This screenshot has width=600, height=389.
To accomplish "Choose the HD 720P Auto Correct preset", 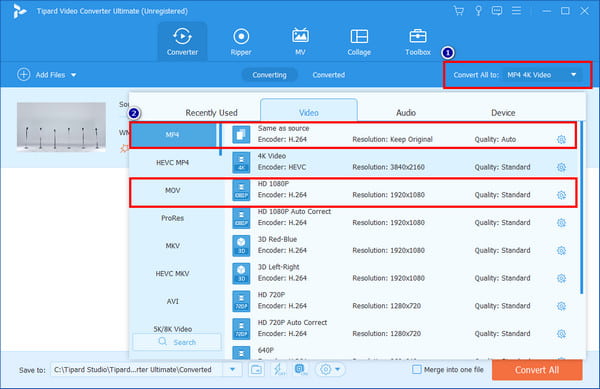I will [x=292, y=322].
